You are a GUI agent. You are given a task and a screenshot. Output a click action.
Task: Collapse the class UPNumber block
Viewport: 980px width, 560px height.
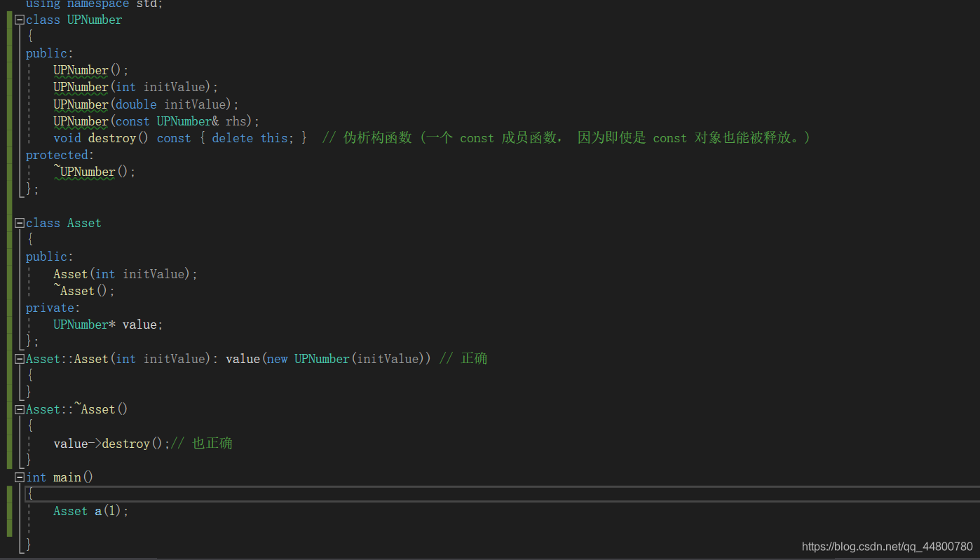pyautogui.click(x=20, y=20)
